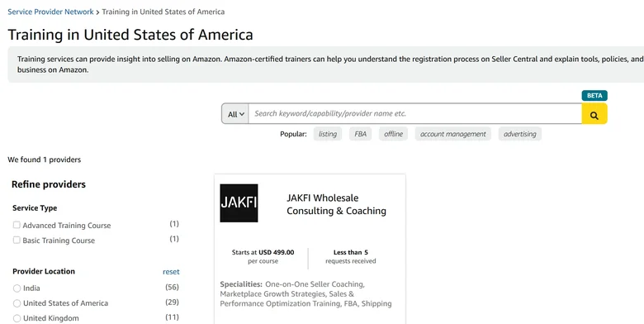Click the India count (56)
The height and width of the screenshot is (324, 644).
172,287
